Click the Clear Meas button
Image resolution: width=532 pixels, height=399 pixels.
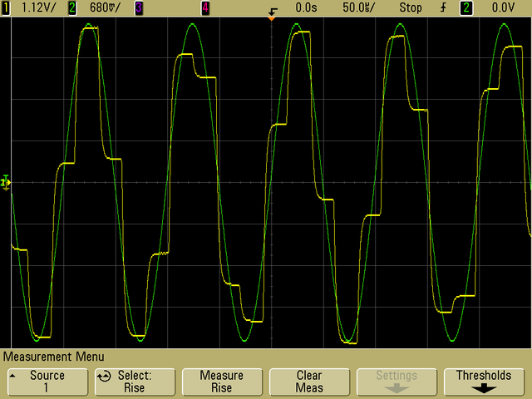click(x=309, y=382)
